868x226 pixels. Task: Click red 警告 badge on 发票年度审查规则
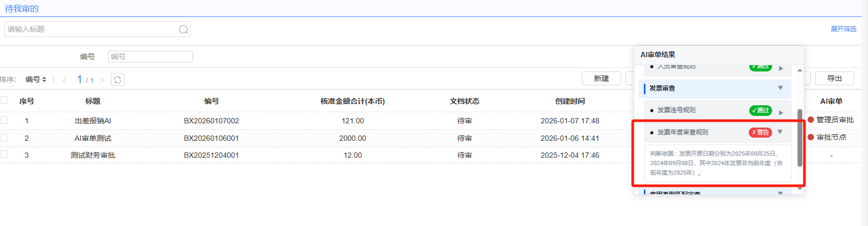click(760, 132)
